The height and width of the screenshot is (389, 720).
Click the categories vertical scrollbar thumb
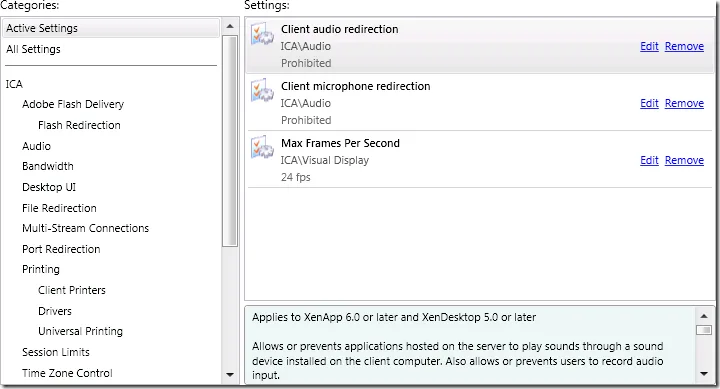click(x=230, y=141)
